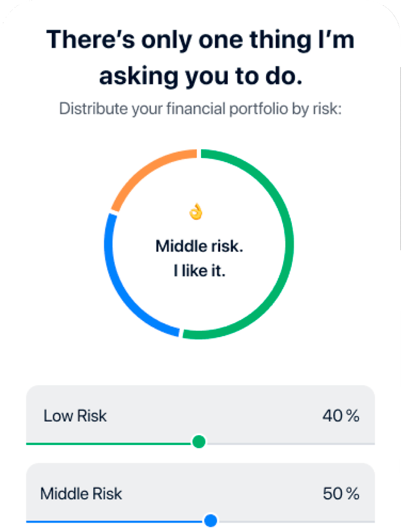This screenshot has width=402, height=532.
Task: Click the Low Risk label
Action: [x=75, y=416]
